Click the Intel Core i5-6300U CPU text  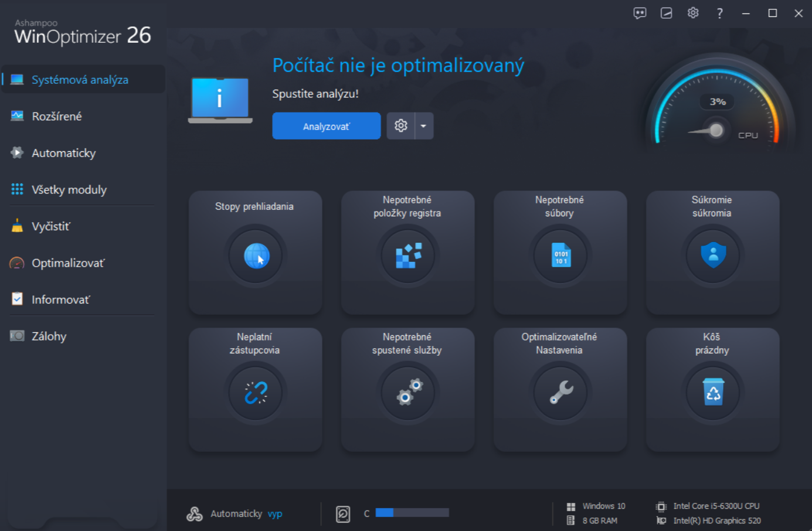[x=716, y=506]
